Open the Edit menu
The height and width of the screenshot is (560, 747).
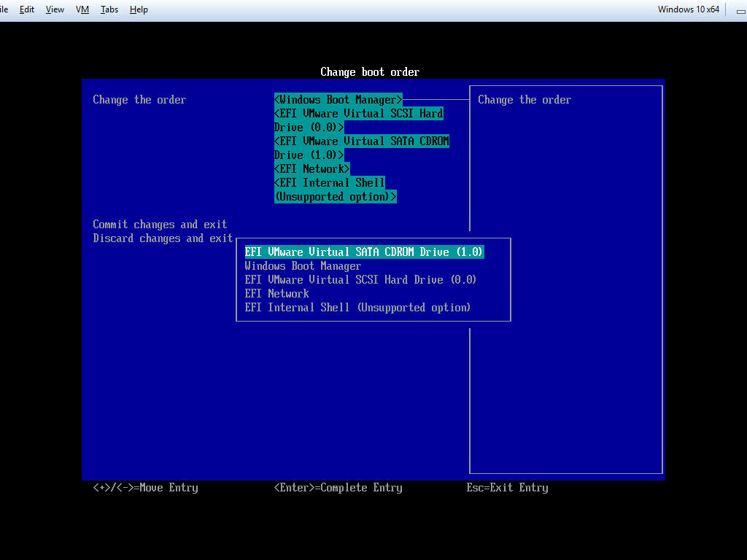27,9
